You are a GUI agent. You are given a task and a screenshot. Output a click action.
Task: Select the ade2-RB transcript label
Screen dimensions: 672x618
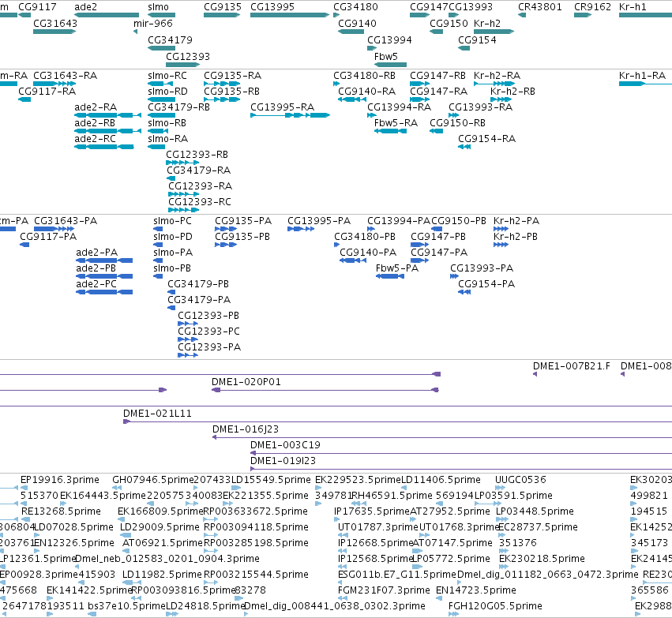95,123
